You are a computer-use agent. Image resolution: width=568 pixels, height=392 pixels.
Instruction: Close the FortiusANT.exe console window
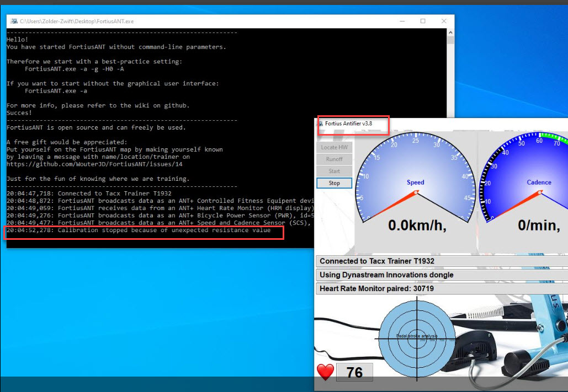click(x=444, y=22)
